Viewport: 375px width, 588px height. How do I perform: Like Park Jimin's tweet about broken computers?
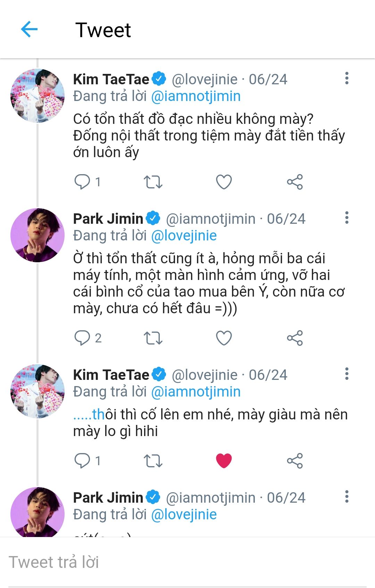point(224,338)
